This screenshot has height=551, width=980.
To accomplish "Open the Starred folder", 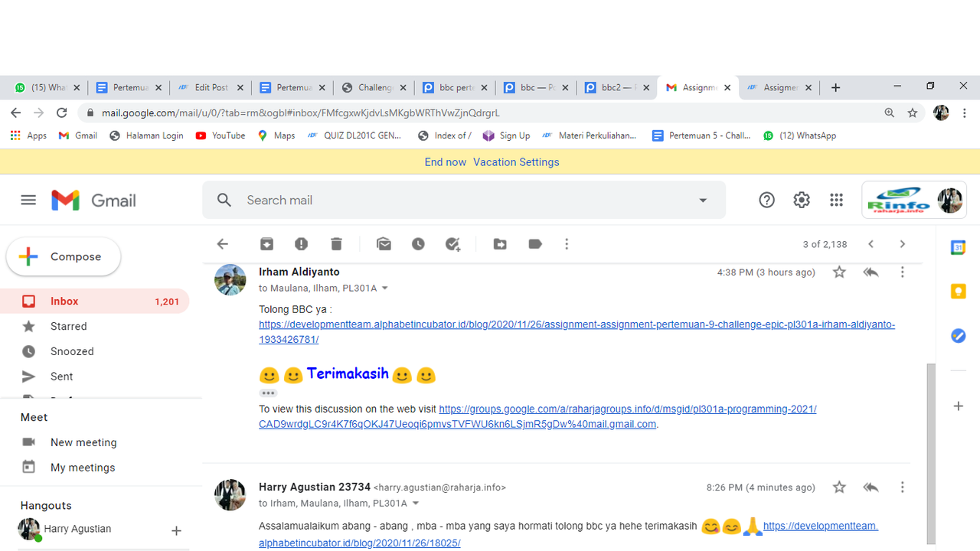I will point(95,326).
